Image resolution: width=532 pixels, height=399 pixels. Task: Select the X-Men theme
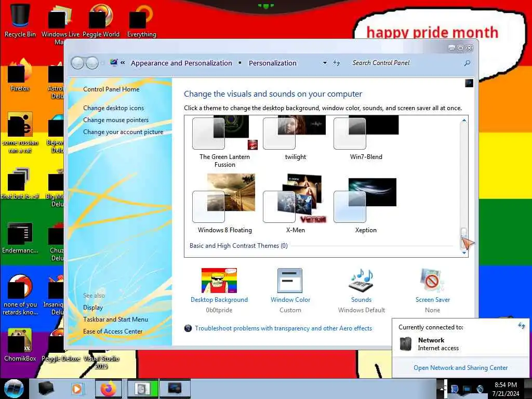[x=295, y=204]
